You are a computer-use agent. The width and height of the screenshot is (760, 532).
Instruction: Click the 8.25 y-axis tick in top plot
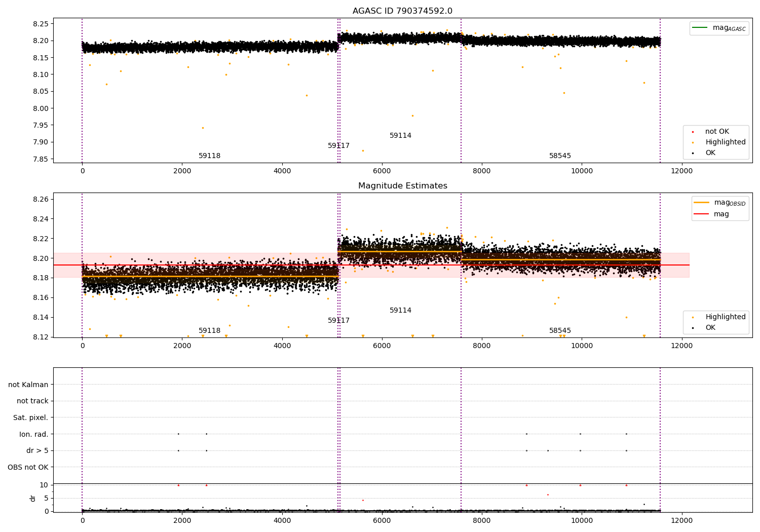click(x=40, y=24)
